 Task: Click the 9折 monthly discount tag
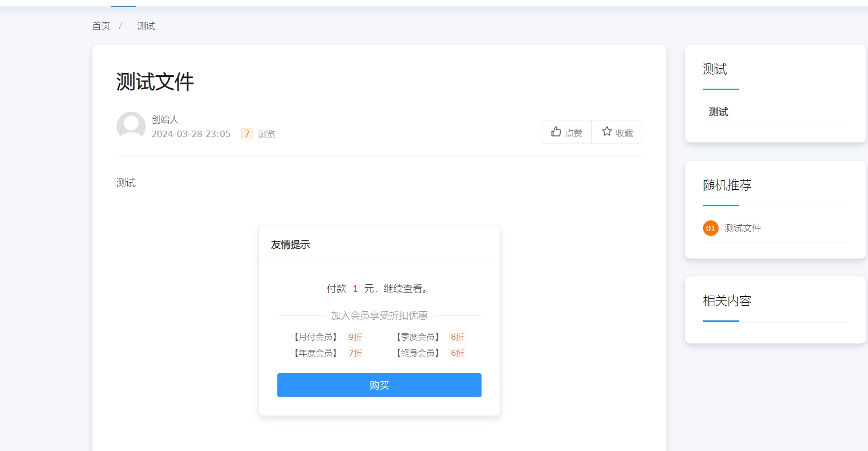tap(355, 337)
